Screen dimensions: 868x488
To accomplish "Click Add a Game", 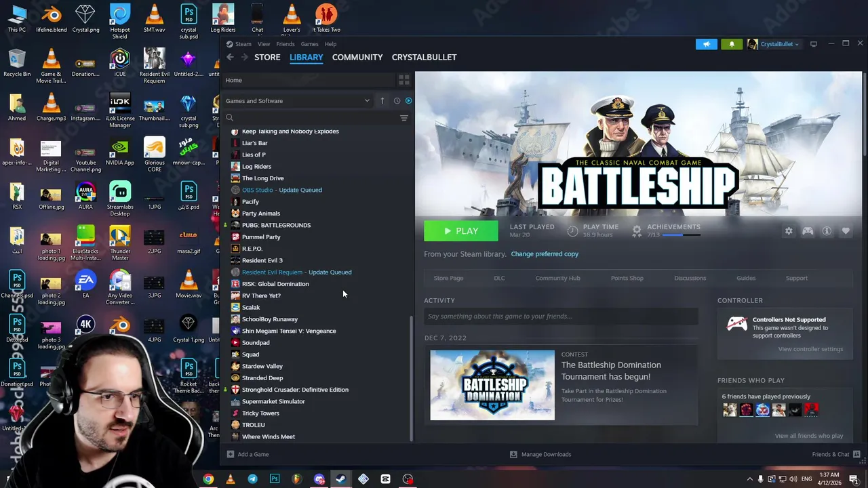I will click(248, 454).
